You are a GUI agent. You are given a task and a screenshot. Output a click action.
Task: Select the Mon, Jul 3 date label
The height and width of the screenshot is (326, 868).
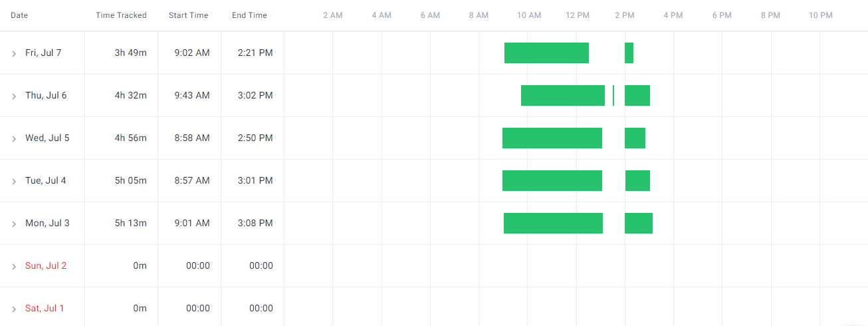[x=47, y=223]
